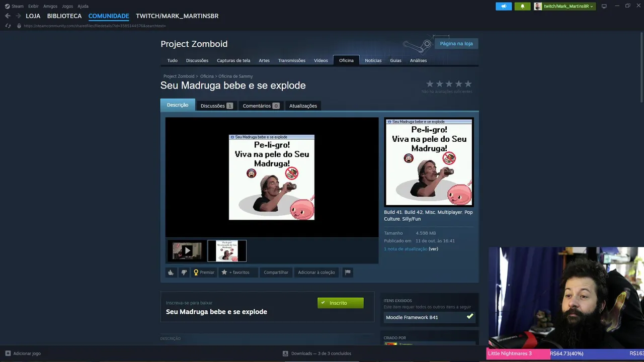The width and height of the screenshot is (644, 362).
Task: Toggle the green Inscrito subscribe button
Action: coord(340,303)
